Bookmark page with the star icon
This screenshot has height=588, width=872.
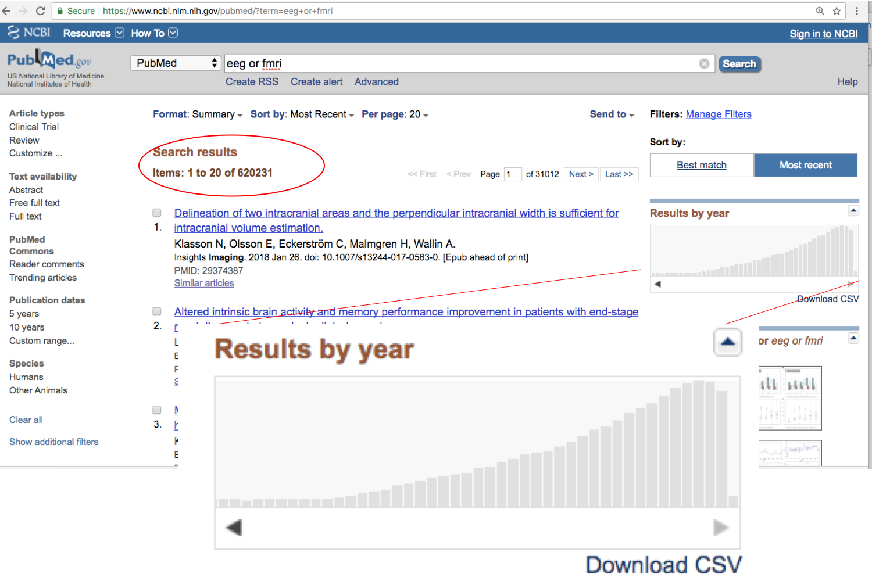tap(837, 11)
